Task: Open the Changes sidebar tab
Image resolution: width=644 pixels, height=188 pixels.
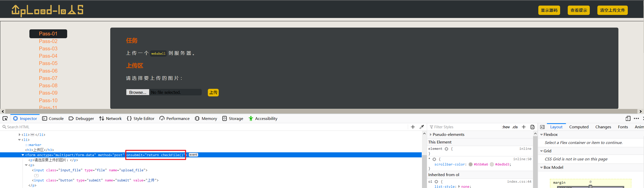Action: (x=603, y=127)
